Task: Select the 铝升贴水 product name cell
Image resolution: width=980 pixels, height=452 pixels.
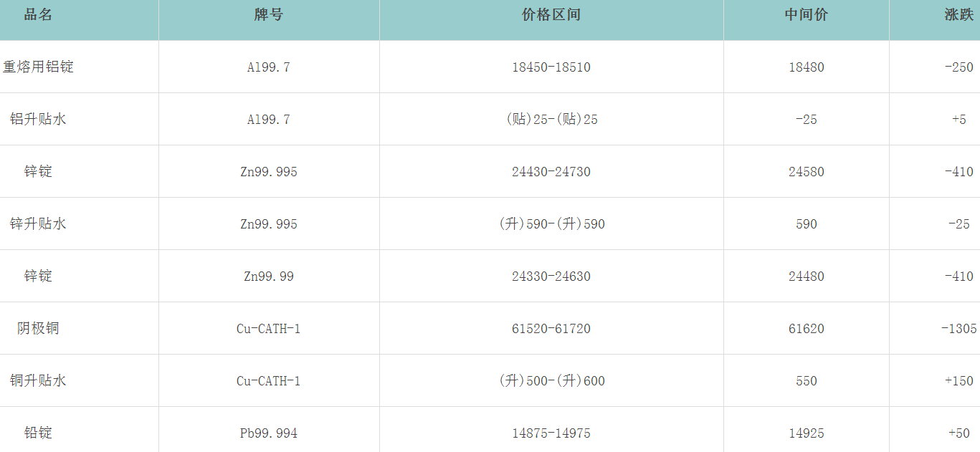Action: (38, 120)
